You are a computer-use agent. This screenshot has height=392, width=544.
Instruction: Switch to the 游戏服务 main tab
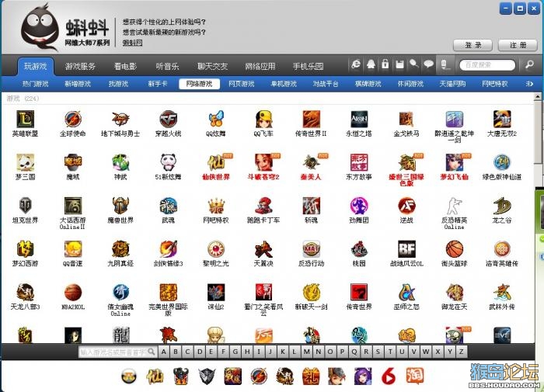click(80, 66)
